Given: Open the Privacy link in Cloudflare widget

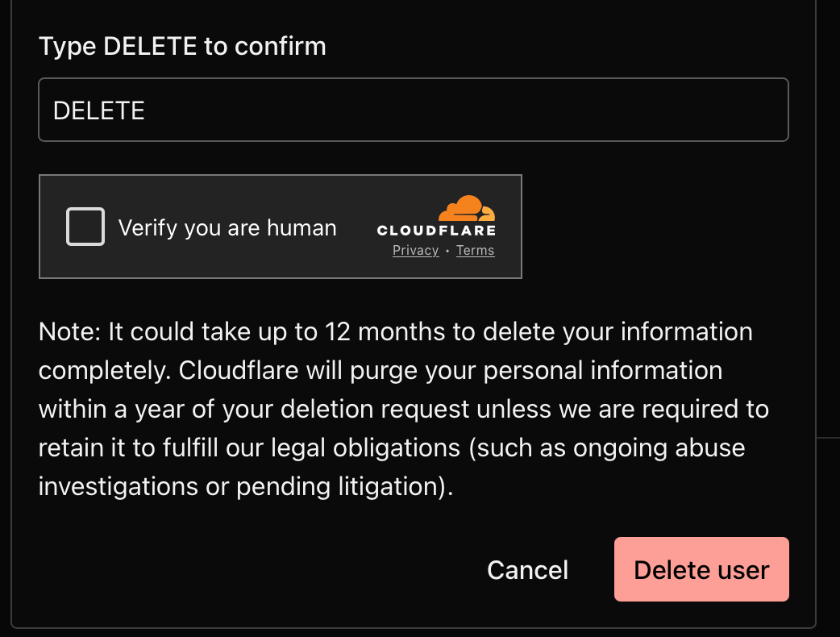Looking at the screenshot, I should coord(415,251).
